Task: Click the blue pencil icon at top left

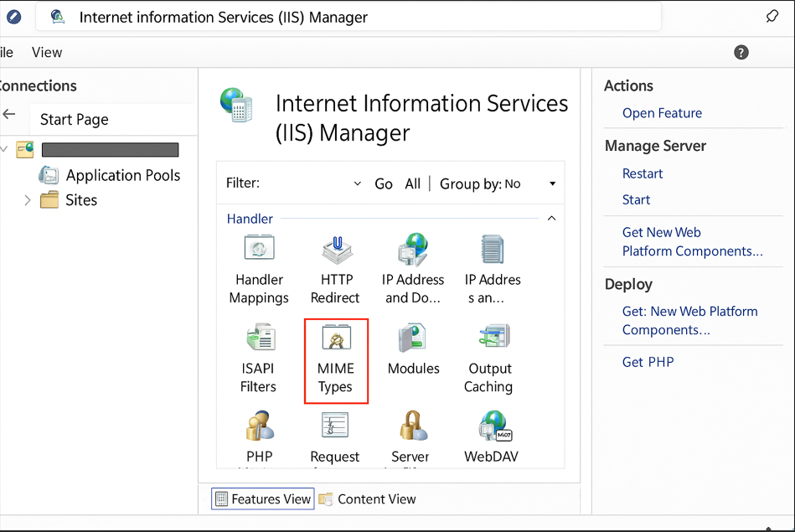Action: [13, 17]
